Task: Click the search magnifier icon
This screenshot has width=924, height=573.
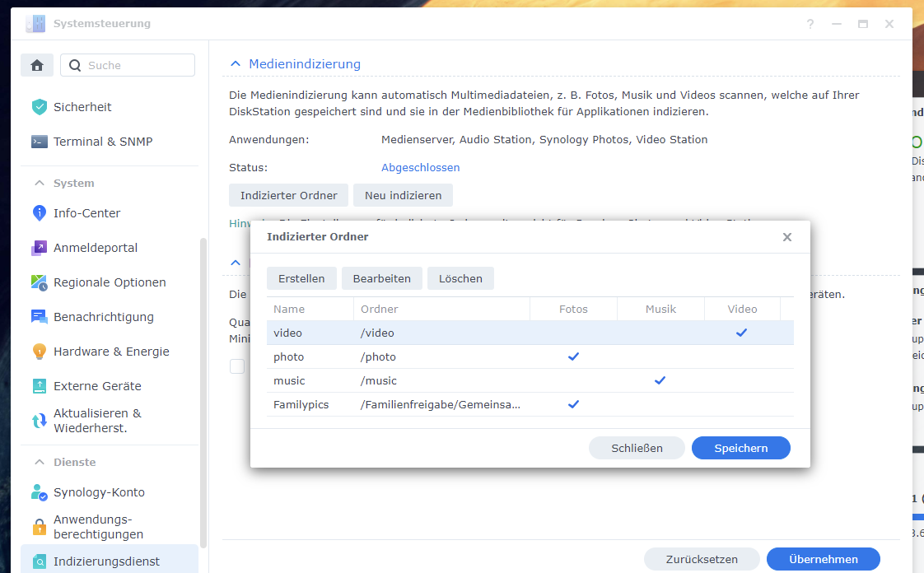Action: point(75,65)
